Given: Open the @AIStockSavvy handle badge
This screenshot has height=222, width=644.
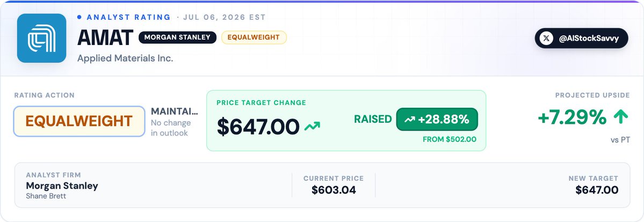Looking at the screenshot, I should pyautogui.click(x=581, y=39).
